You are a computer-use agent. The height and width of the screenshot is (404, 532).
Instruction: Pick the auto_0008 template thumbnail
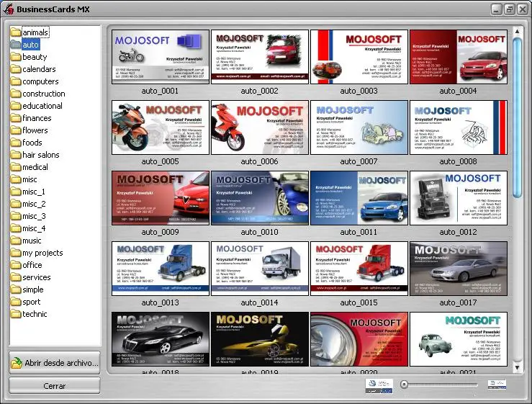[459, 127]
